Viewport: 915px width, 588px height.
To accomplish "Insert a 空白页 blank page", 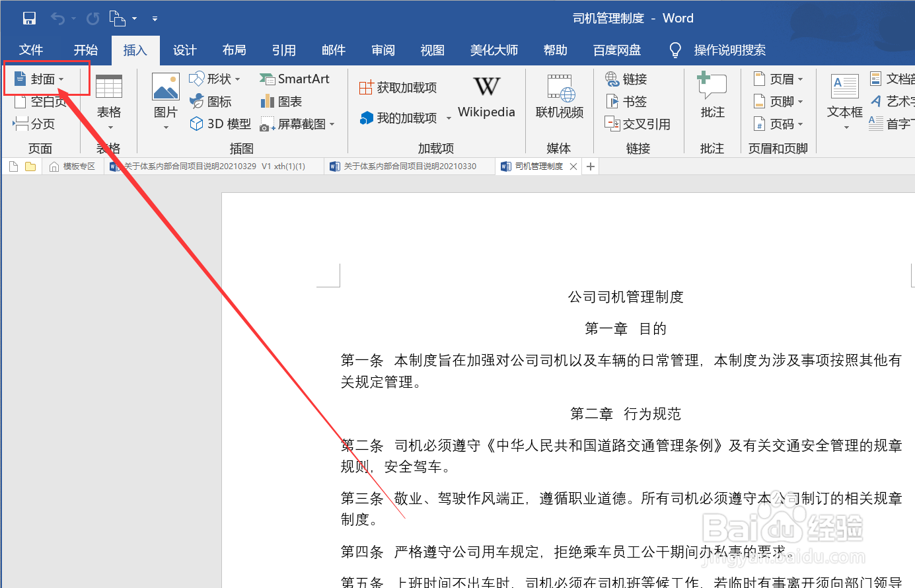I will (40, 101).
